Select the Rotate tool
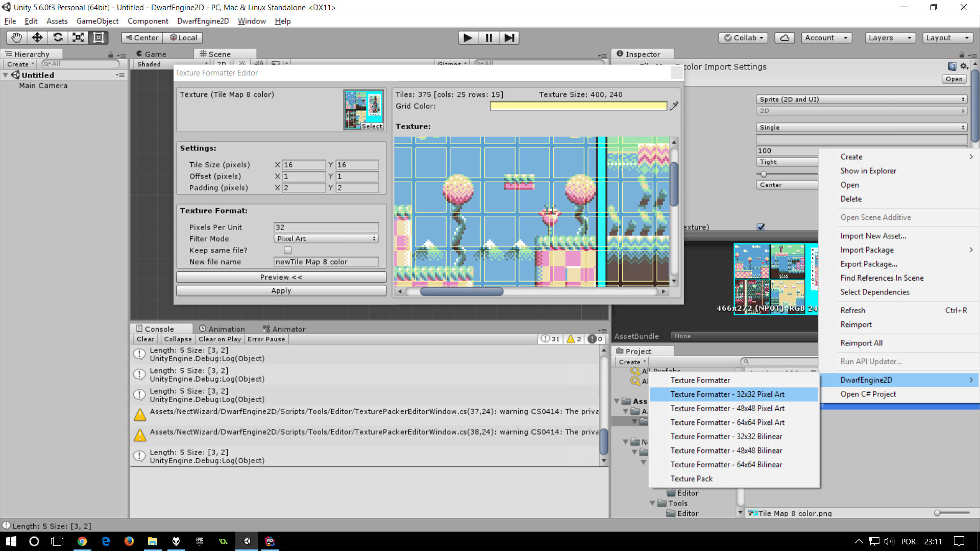The height and width of the screenshot is (551, 980). pyautogui.click(x=58, y=38)
